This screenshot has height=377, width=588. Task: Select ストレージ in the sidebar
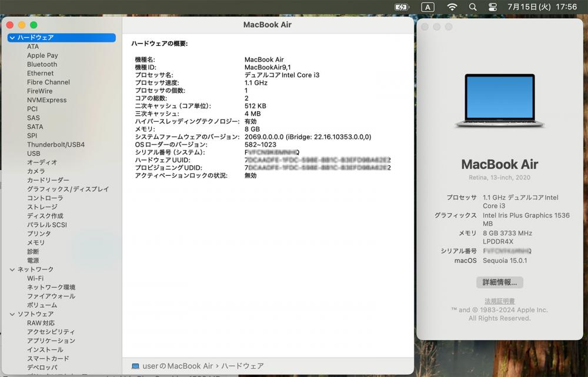tap(42, 207)
